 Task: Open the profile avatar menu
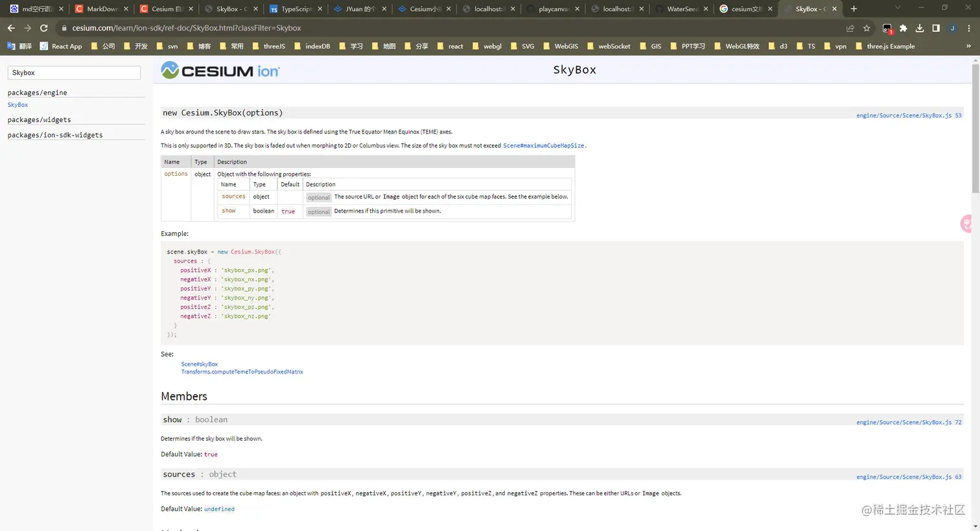point(952,28)
